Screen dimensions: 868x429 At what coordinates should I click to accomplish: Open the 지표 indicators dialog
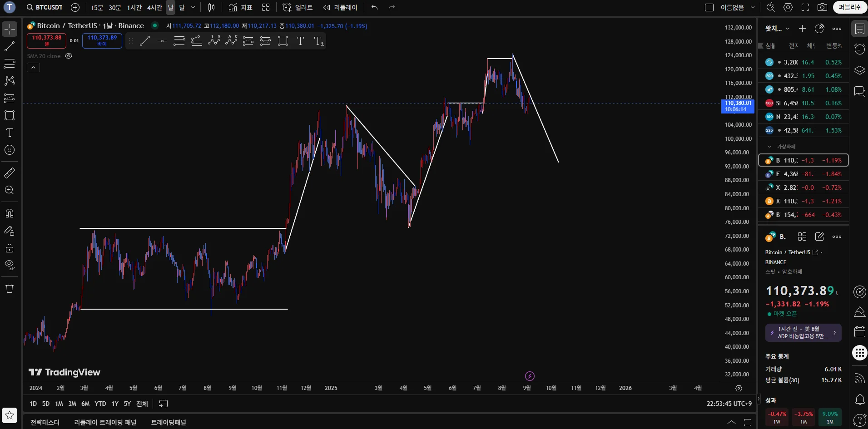(x=241, y=7)
